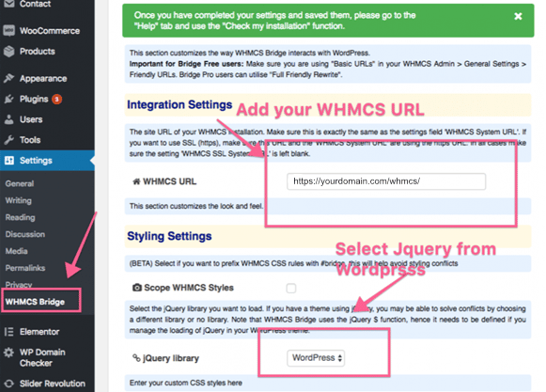Go to Writing settings submenu
The height and width of the screenshot is (392, 546).
point(19,201)
